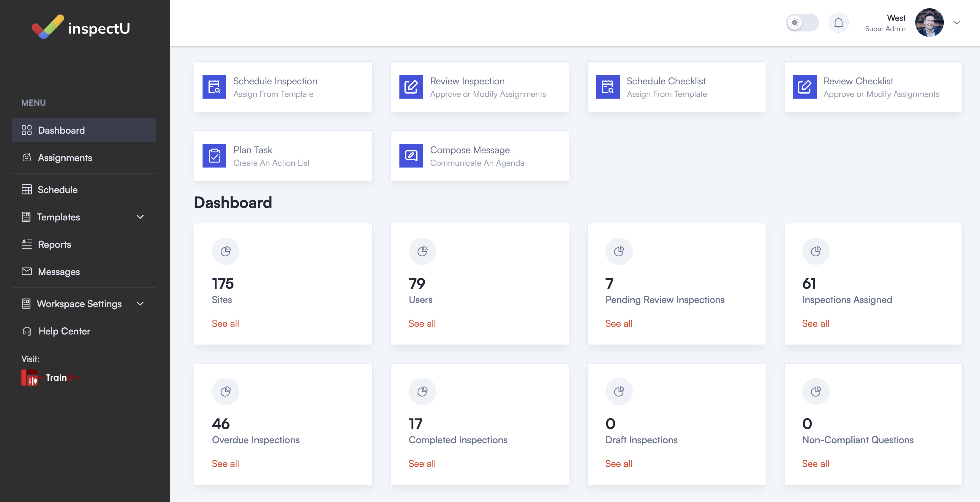Click the Plan Task clipboard icon
980x502 pixels.
coord(214,156)
